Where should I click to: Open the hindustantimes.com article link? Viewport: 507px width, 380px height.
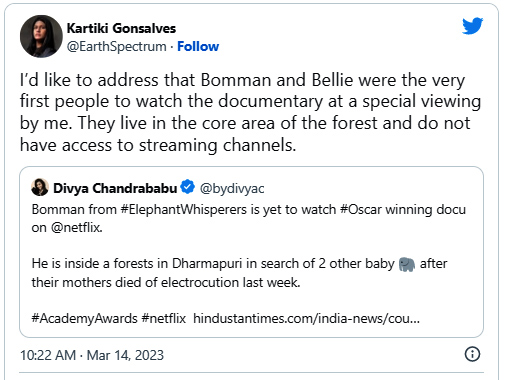306,318
